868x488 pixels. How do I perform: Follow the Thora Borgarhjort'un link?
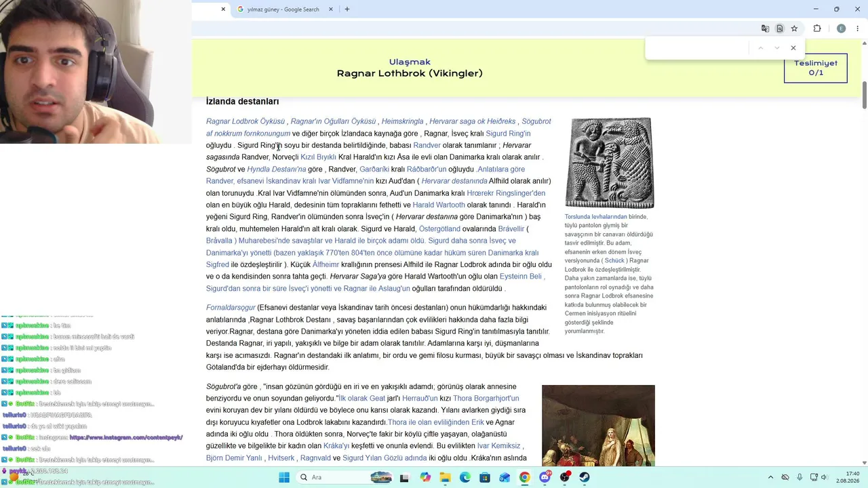(x=486, y=399)
